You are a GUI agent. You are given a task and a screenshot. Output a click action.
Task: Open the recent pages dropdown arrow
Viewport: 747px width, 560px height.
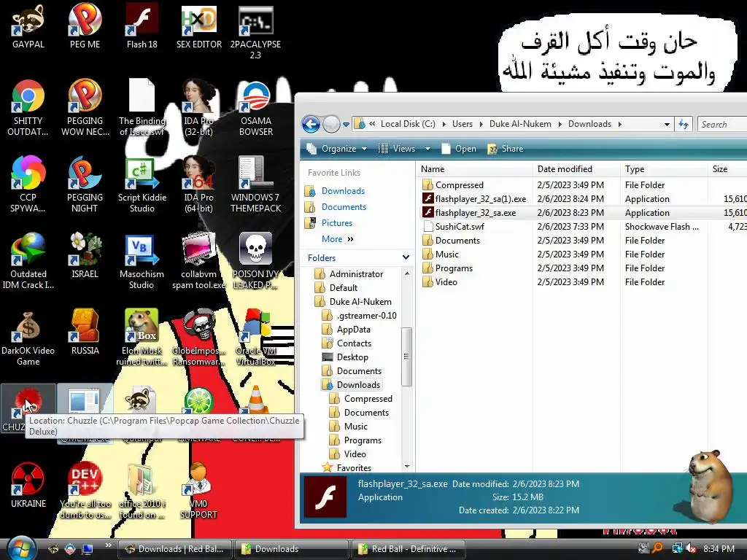[x=346, y=125]
